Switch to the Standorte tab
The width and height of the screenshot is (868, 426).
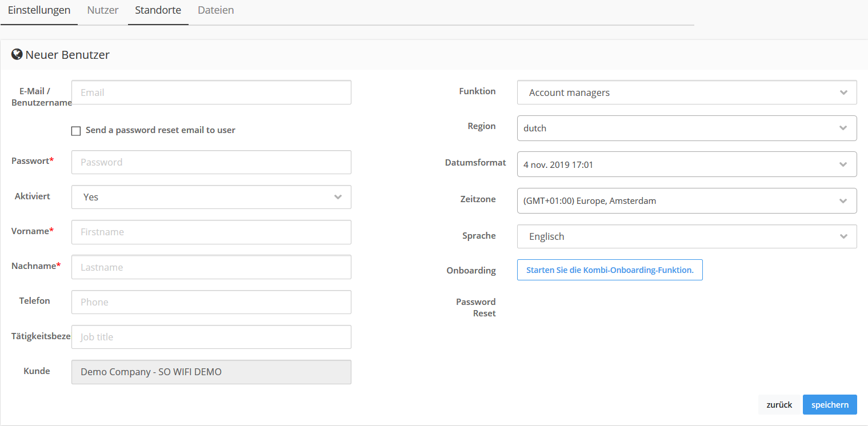158,10
